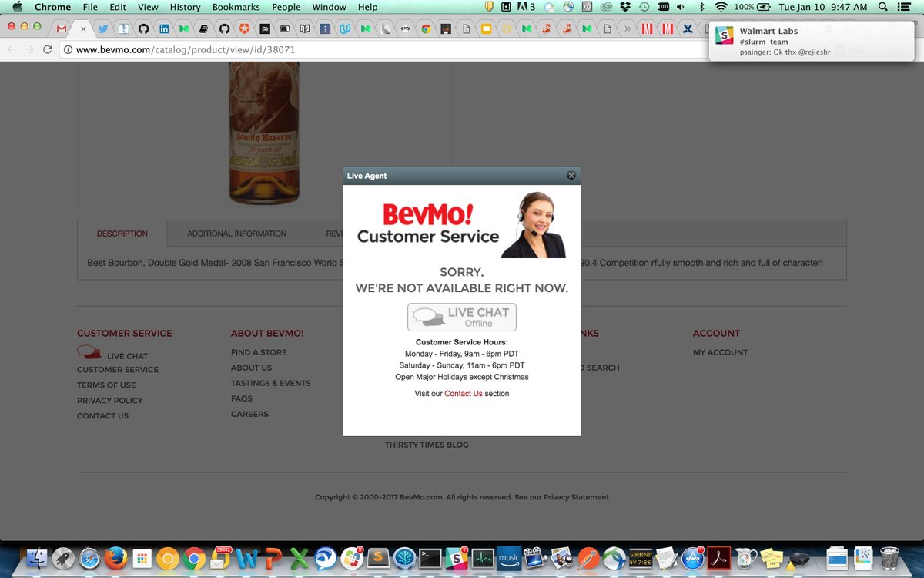Image resolution: width=924 pixels, height=578 pixels.
Task: Click the Live Chat Offline button
Action: 462,318
